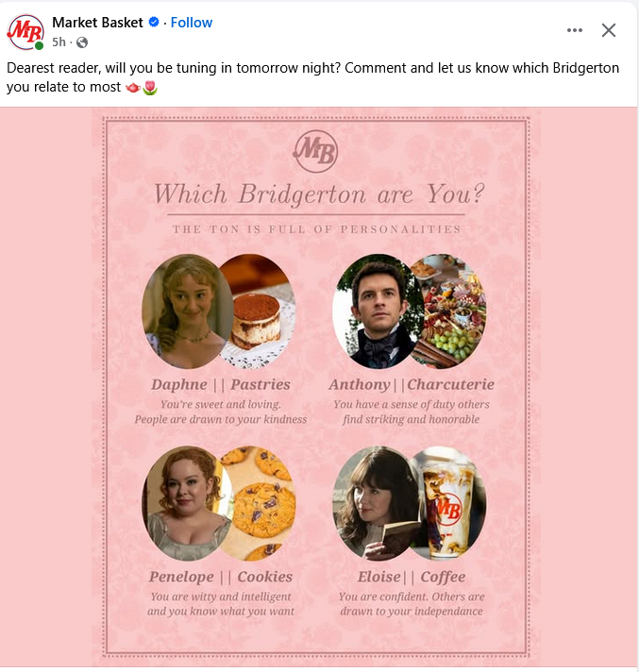Click the Daphne portrait oval
Viewport: 639px width, 672px height.
(184, 311)
